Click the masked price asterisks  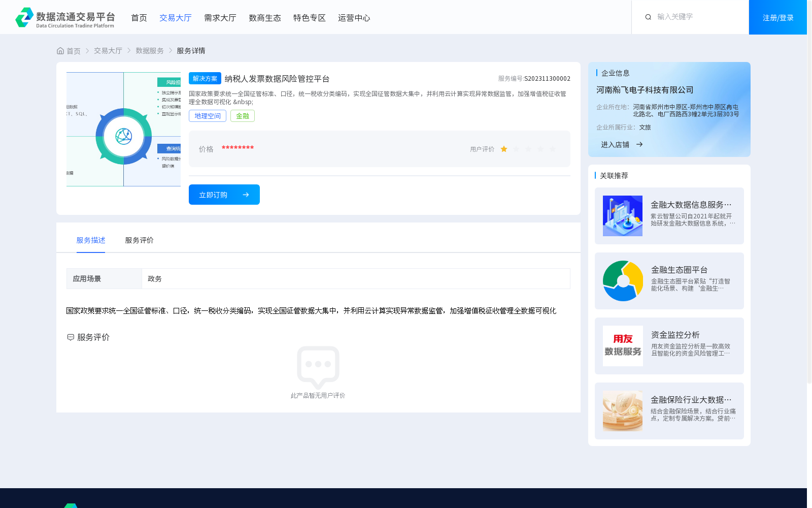pos(238,148)
